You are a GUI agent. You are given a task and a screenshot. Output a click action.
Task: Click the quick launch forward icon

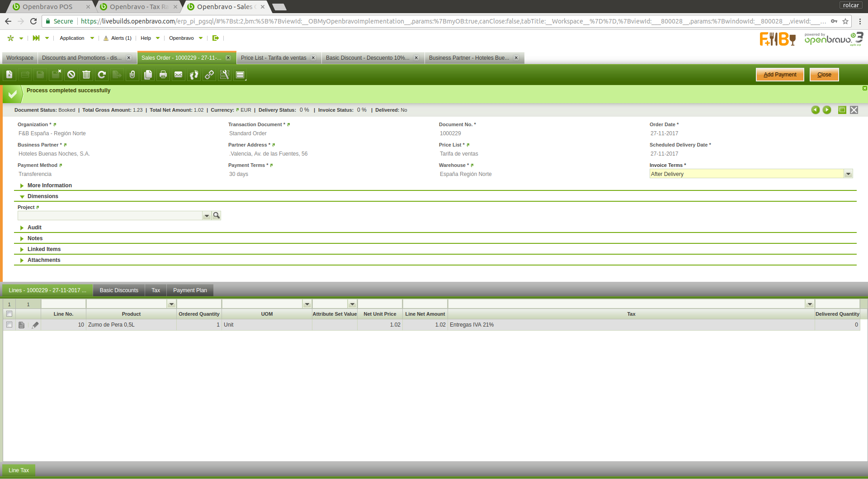click(x=36, y=38)
